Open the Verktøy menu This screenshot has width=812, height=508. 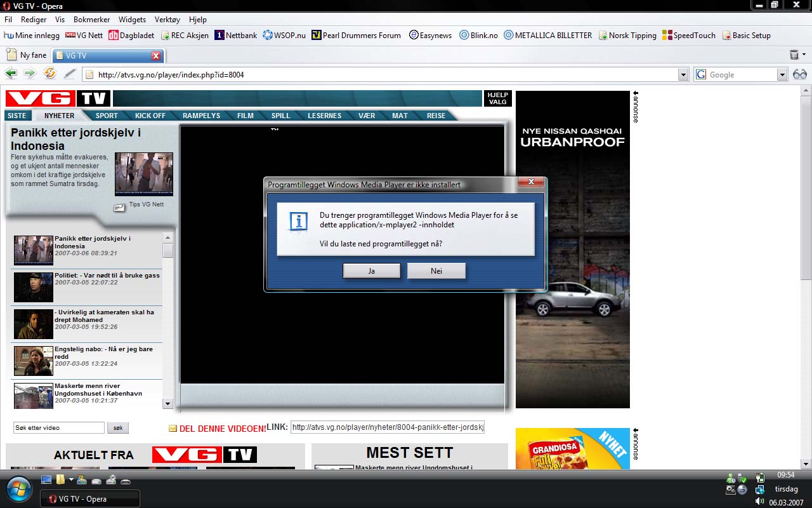167,20
